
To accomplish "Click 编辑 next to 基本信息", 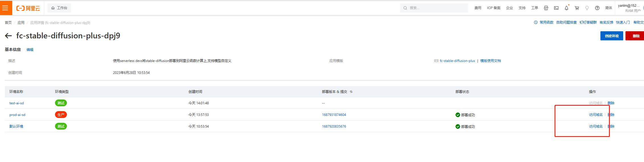I will 30,50.
